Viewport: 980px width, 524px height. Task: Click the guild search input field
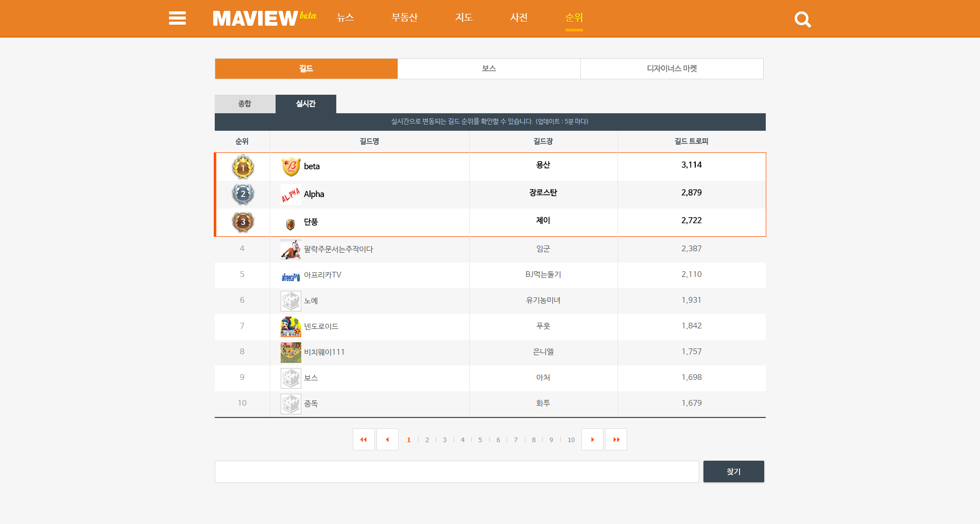coord(456,471)
